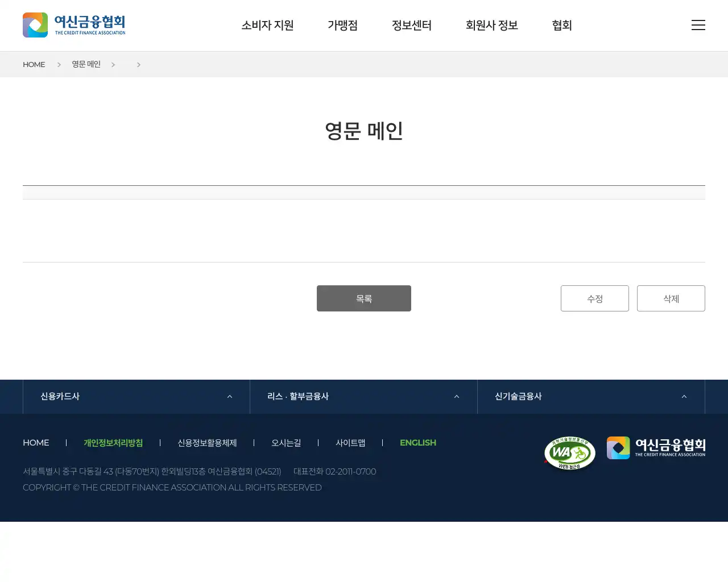Screen dimensions: 728x582
Task: Open the 협회 menu
Action: (x=562, y=25)
